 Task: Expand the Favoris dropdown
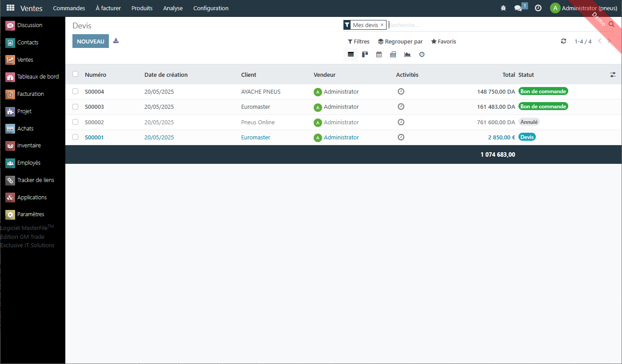[443, 41]
